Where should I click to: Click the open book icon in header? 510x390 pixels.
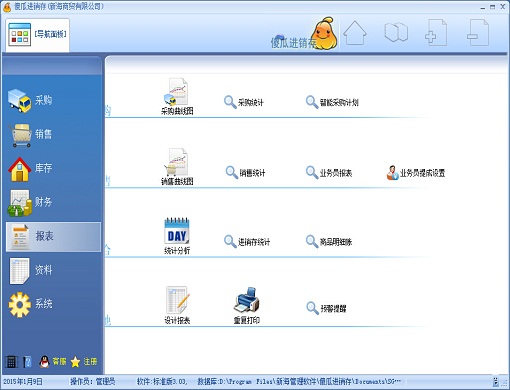click(x=396, y=32)
